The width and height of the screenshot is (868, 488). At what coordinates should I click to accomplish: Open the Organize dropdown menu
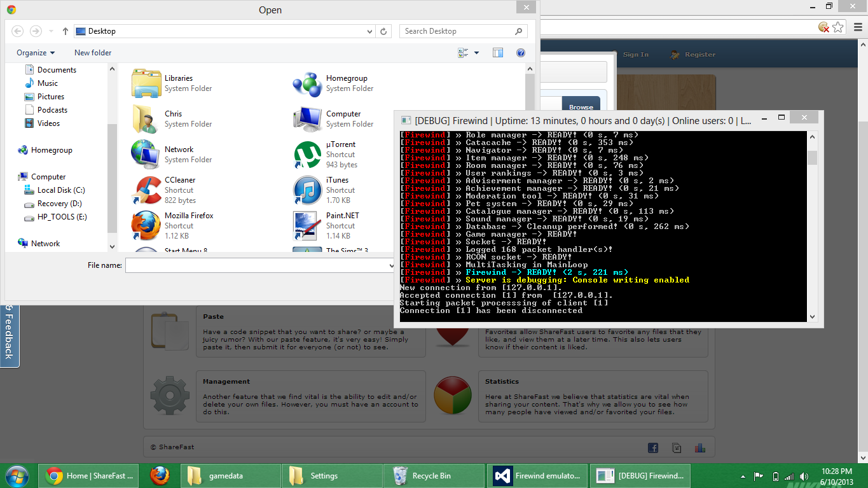point(36,53)
